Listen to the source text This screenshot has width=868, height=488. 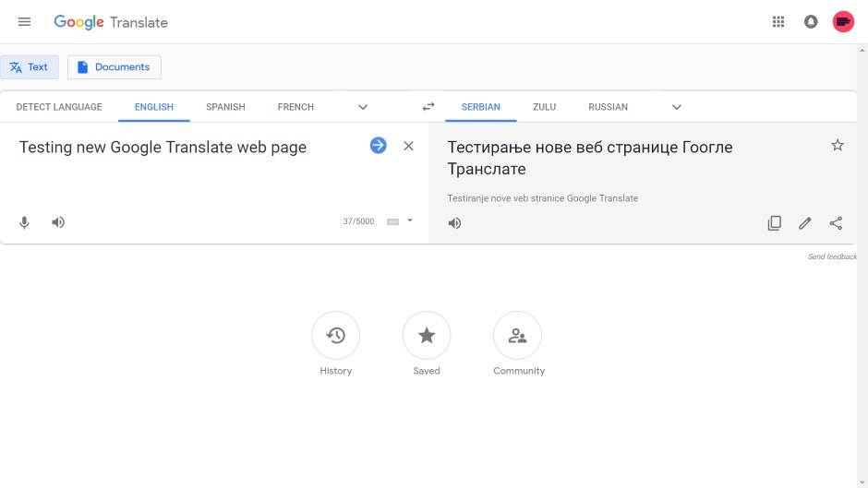pyautogui.click(x=58, y=222)
